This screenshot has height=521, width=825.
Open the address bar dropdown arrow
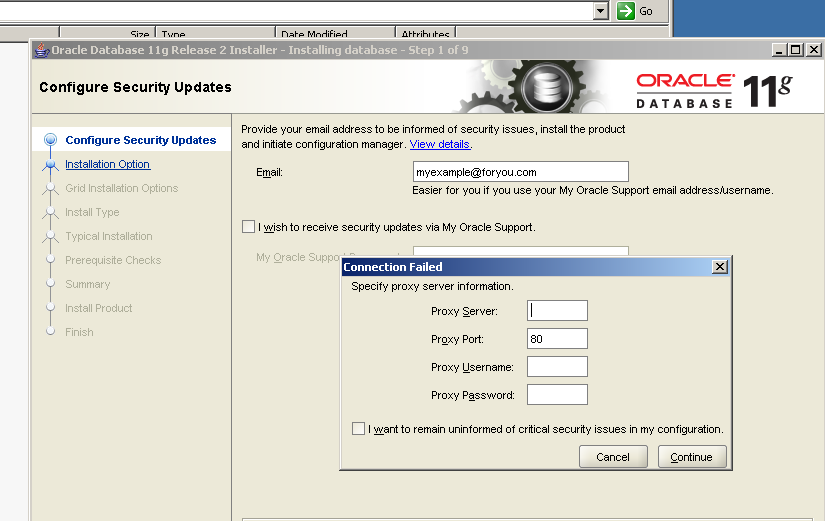tap(600, 11)
